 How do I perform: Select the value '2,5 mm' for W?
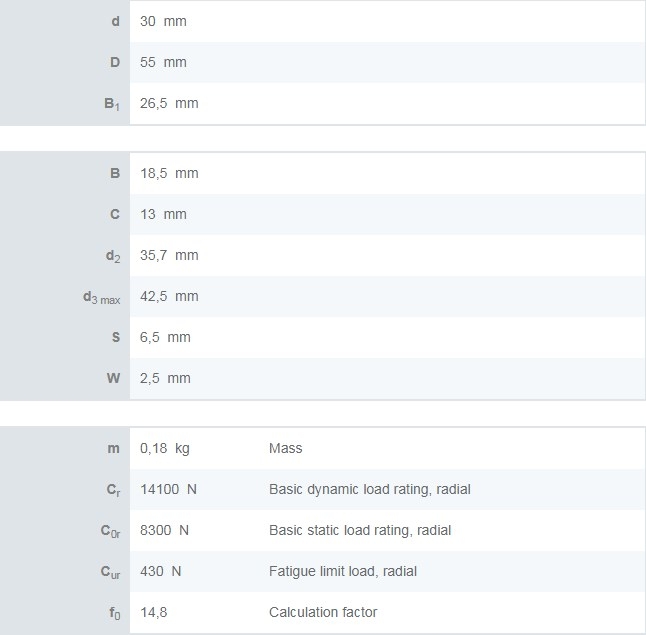165,378
